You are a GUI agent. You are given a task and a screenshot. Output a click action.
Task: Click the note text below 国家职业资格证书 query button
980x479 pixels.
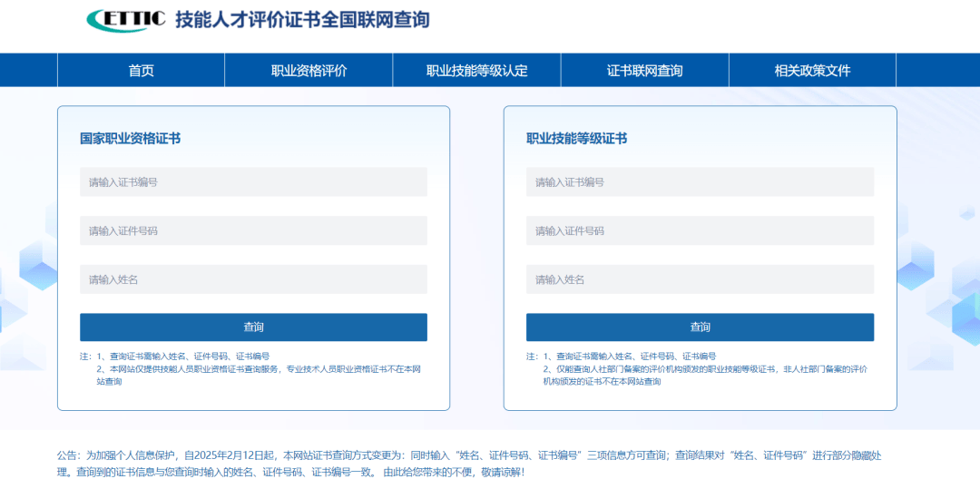(253, 369)
